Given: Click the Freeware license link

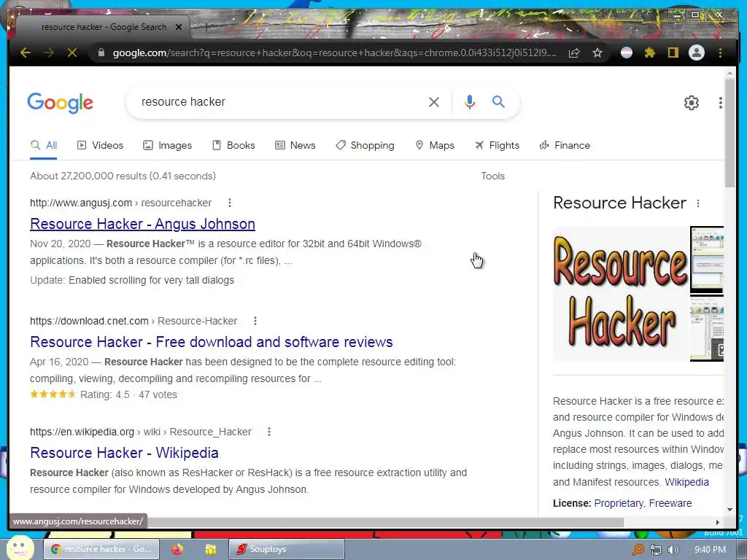Looking at the screenshot, I should coord(670,503).
